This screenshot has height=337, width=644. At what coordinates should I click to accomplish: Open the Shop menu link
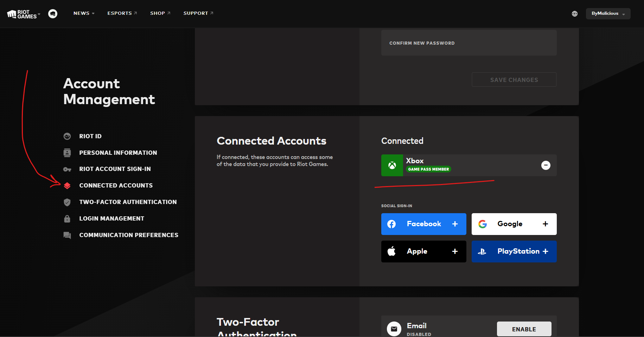[x=160, y=13]
